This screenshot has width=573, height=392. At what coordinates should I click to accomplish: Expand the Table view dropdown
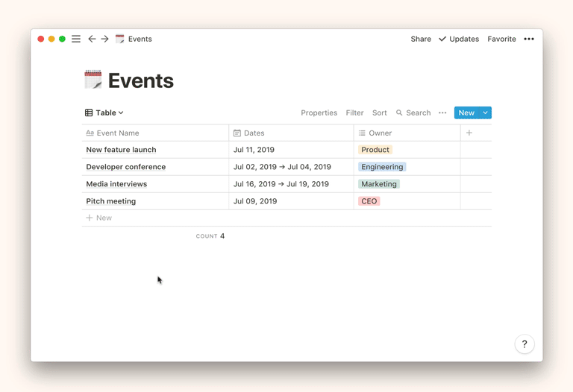pos(104,113)
